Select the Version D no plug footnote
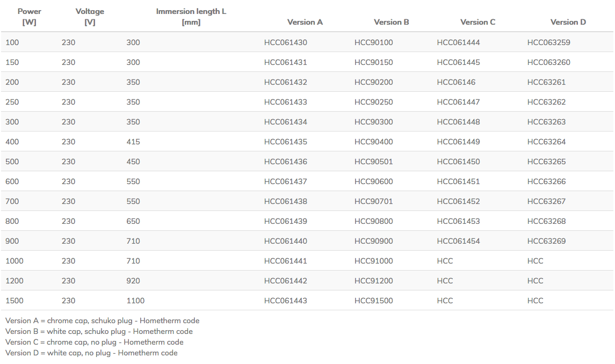Viewport: 615px width, 364px height. (x=91, y=353)
